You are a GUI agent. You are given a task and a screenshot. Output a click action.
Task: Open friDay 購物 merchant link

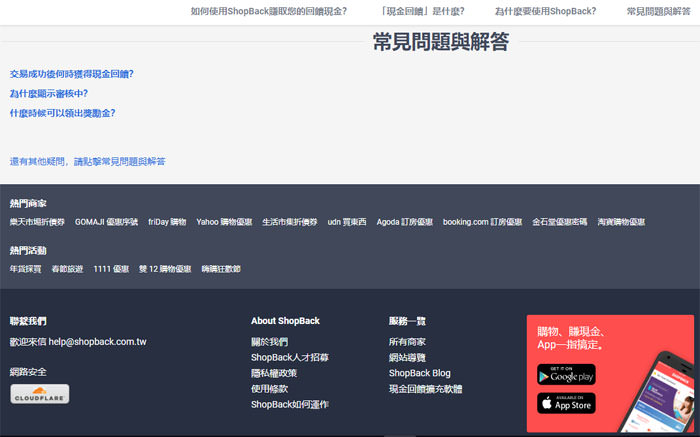tap(167, 222)
